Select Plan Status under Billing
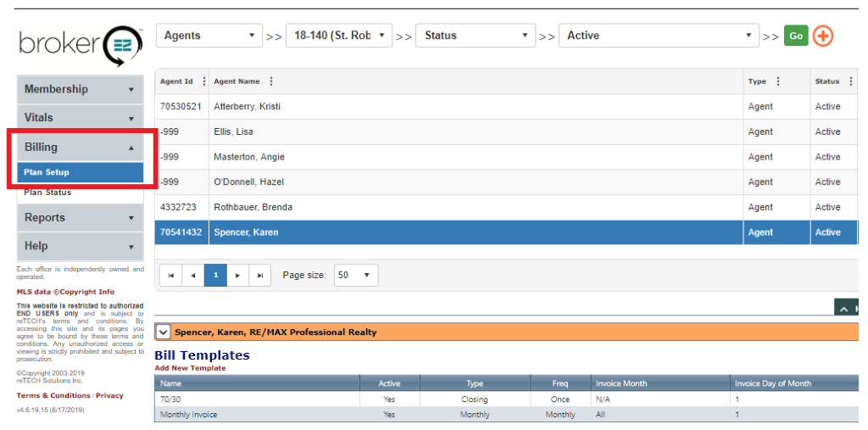Viewport: 868px width, 430px height. 47,193
